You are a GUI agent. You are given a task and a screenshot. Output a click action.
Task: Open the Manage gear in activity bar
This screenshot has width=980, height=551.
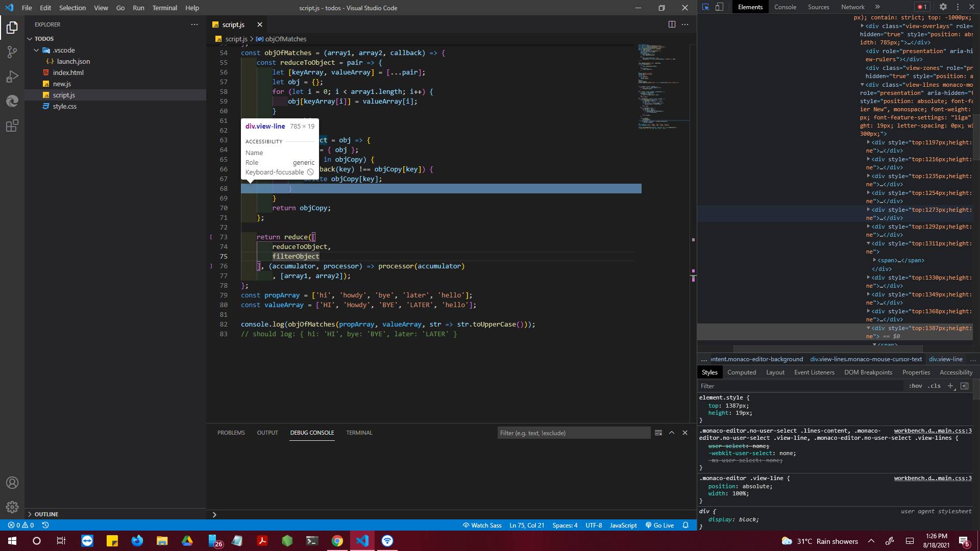tap(12, 507)
